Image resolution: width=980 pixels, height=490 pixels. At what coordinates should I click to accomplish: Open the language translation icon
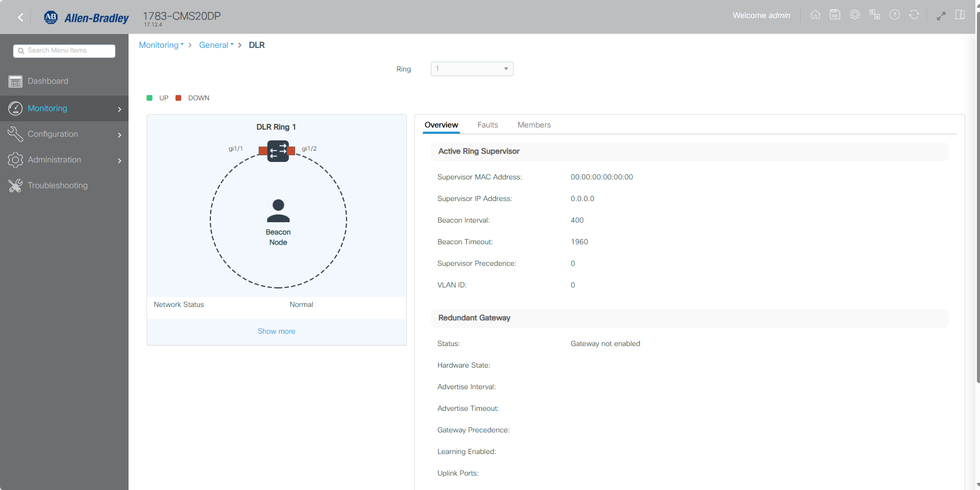(875, 15)
